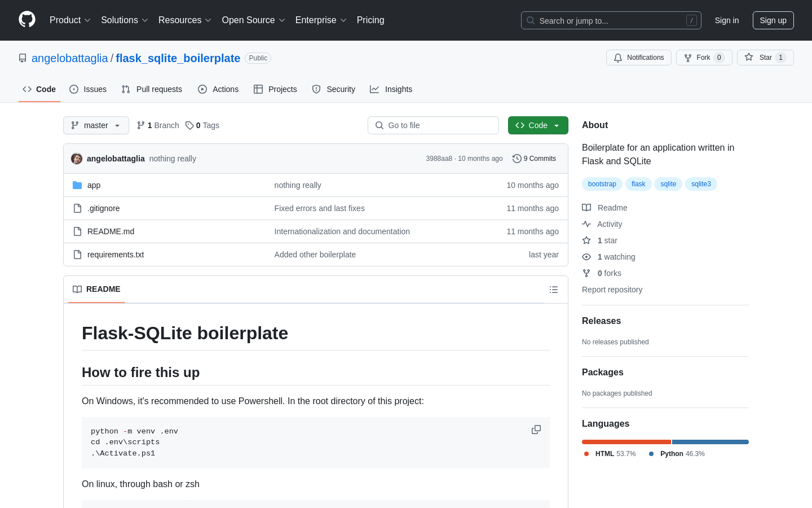The height and width of the screenshot is (508, 812).
Task: Fork the repository
Action: pyautogui.click(x=704, y=58)
